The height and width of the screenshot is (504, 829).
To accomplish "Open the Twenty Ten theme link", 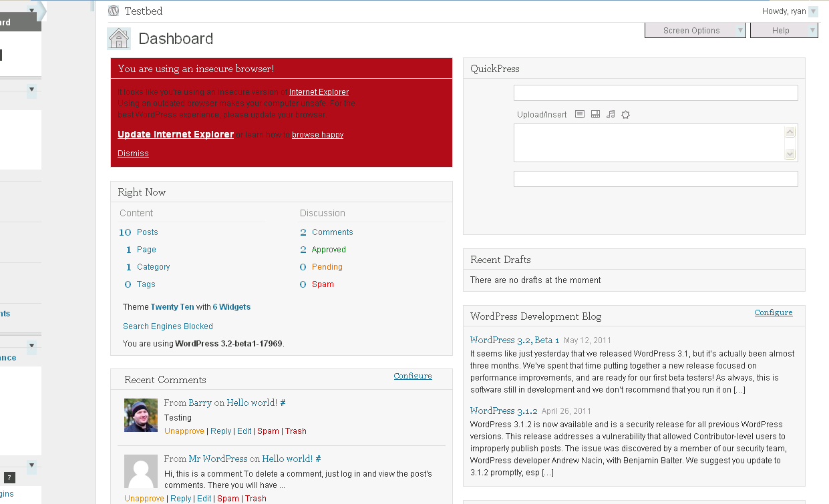I will click(172, 307).
